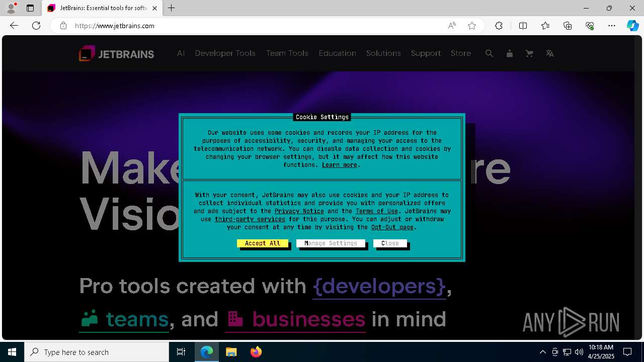644x362 pixels.
Task: Open the Support menu
Action: point(426,53)
